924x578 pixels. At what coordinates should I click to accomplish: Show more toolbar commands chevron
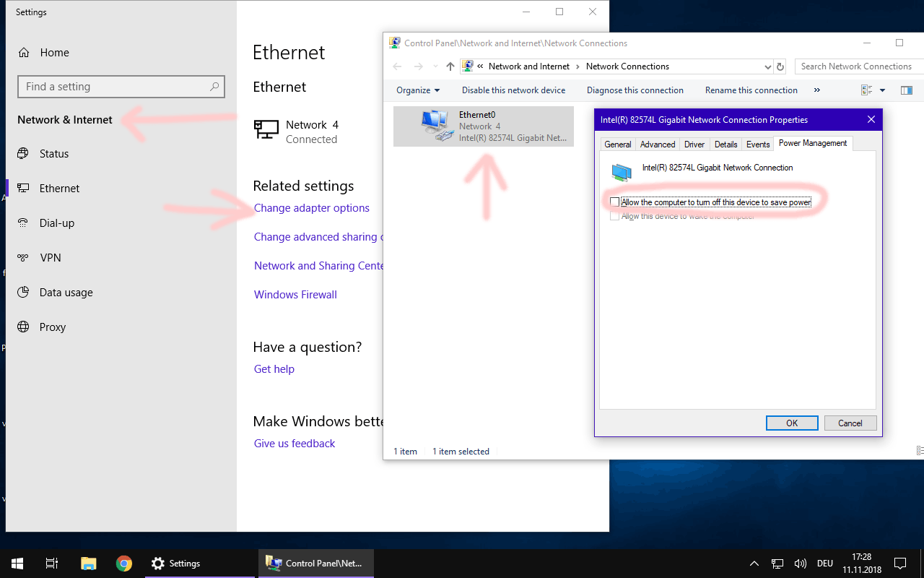817,90
